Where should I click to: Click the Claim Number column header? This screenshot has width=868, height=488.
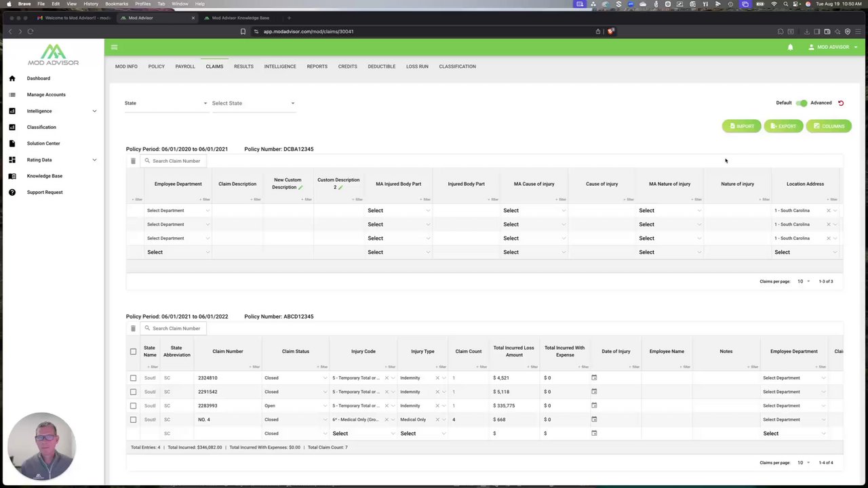coord(228,351)
